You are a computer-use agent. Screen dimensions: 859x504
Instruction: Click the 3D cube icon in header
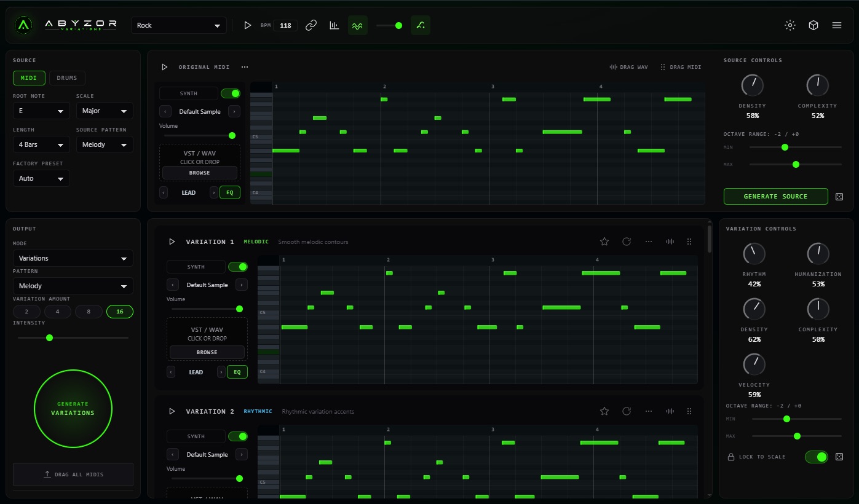pos(813,25)
